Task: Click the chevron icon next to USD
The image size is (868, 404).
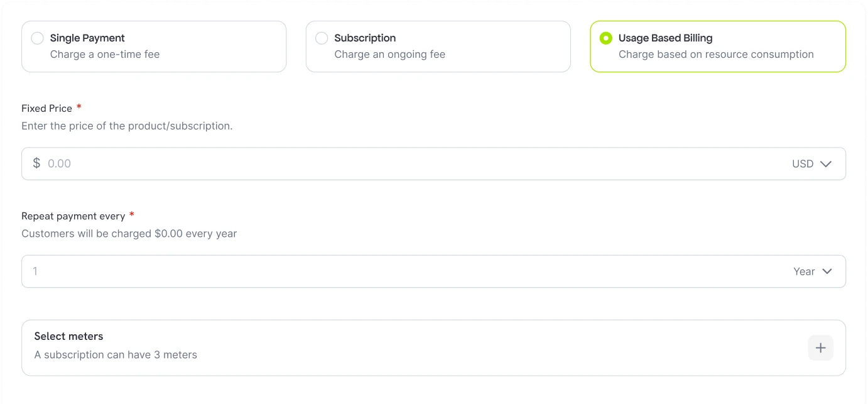Action: 826,163
